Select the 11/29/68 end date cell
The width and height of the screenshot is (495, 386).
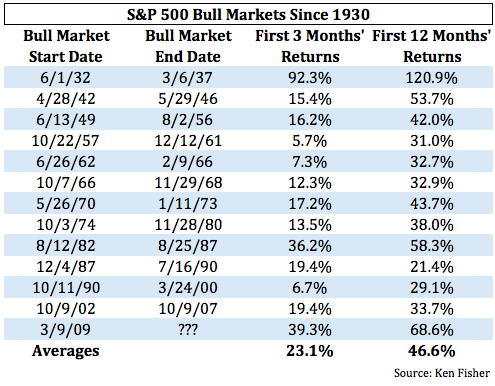click(x=188, y=183)
